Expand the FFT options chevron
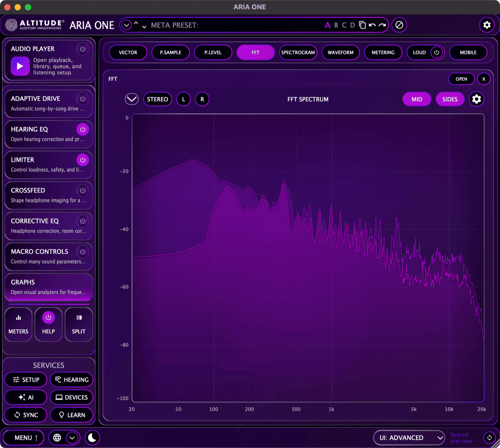This screenshot has height=448, width=500. pyautogui.click(x=132, y=99)
